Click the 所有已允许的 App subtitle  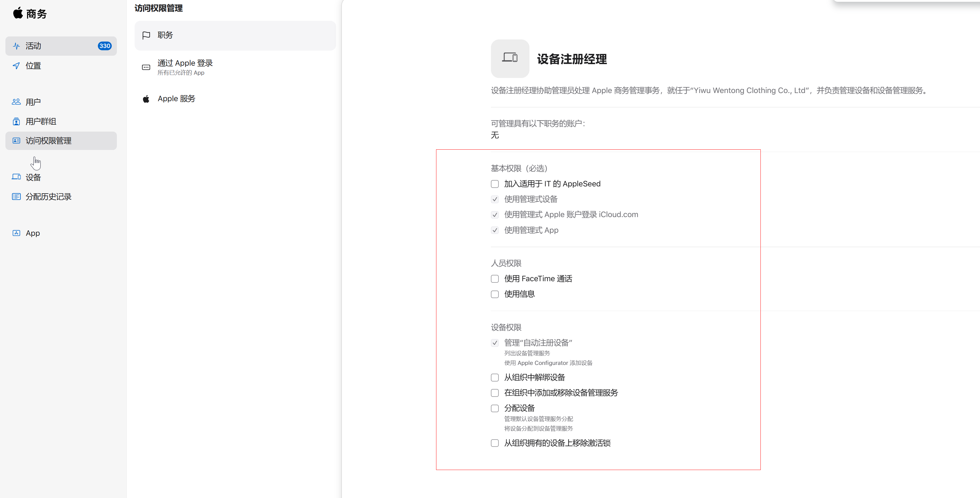pos(181,73)
